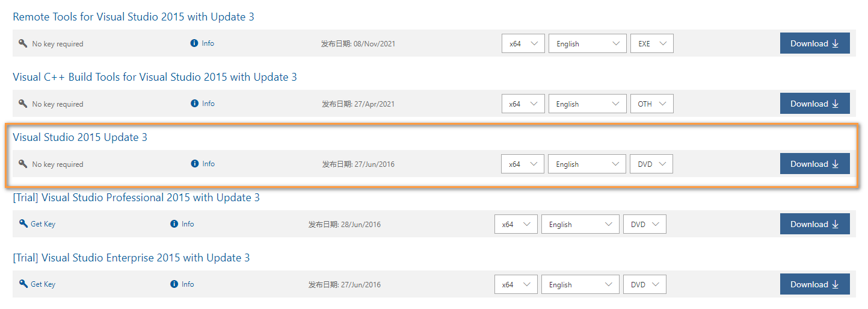Click Get Key for Professional 2015 trial
This screenshot has height=309, width=868.
pos(43,224)
